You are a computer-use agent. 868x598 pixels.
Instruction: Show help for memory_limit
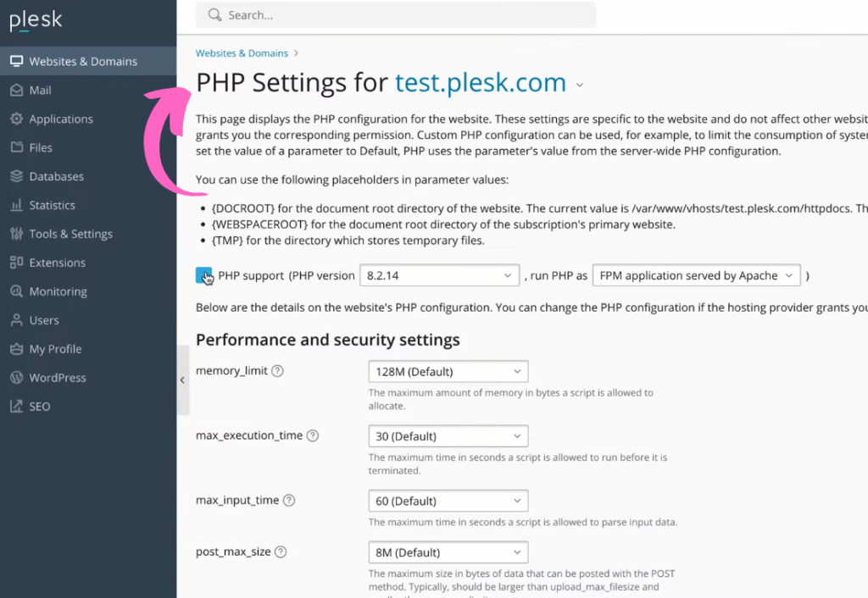pyautogui.click(x=278, y=371)
